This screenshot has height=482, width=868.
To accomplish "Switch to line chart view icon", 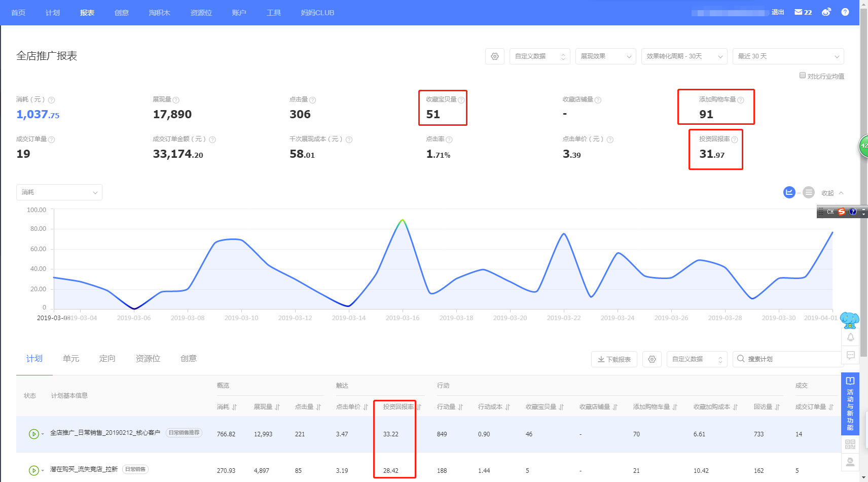I will [x=789, y=192].
